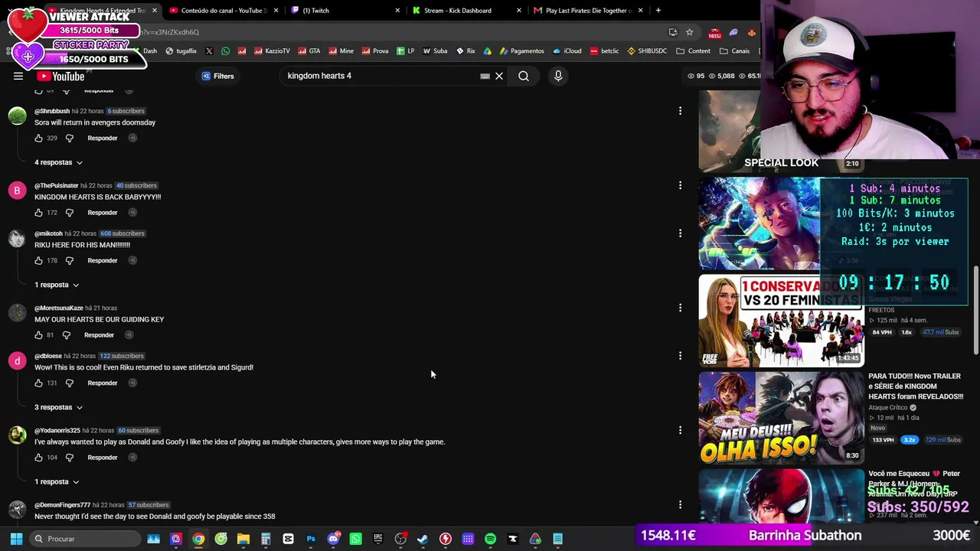The image size is (980, 551).
Task: Open Photoshop from the taskbar
Action: point(311,539)
